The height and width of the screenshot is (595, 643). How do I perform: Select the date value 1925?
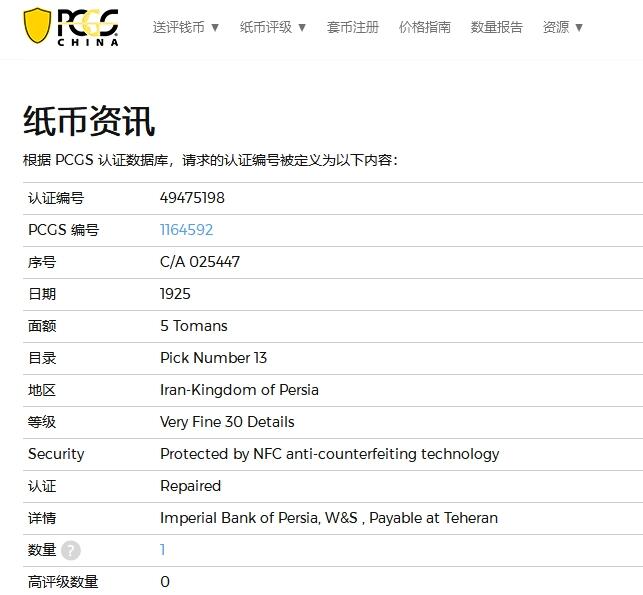coord(175,294)
